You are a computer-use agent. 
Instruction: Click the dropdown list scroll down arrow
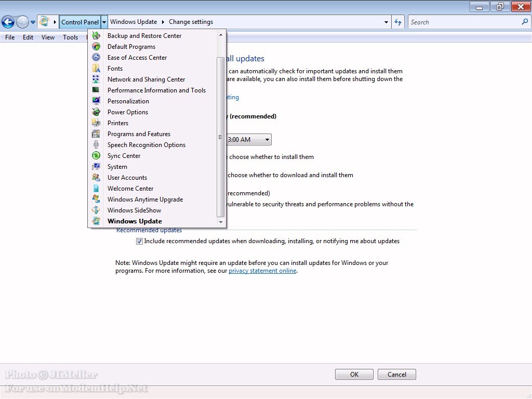[221, 222]
